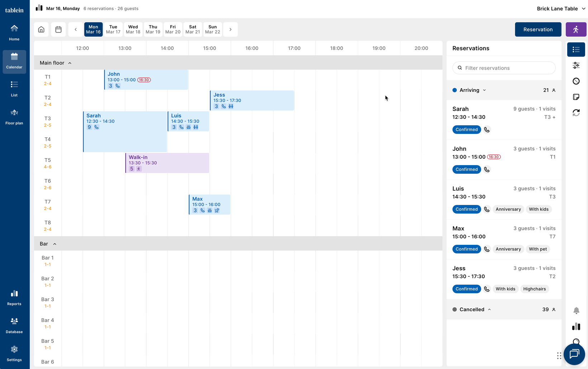Screen dimensions: 588x369
Task: Click the purple walk-in button
Action: point(576,29)
